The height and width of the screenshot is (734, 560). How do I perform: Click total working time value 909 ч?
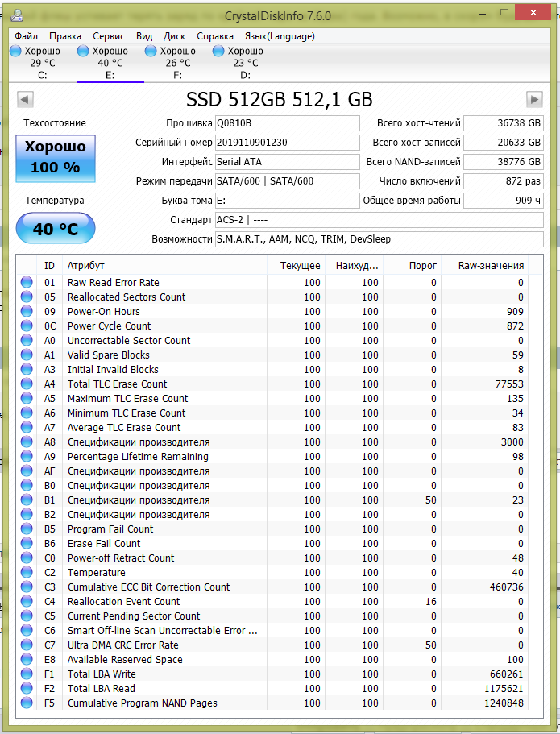[x=504, y=201]
